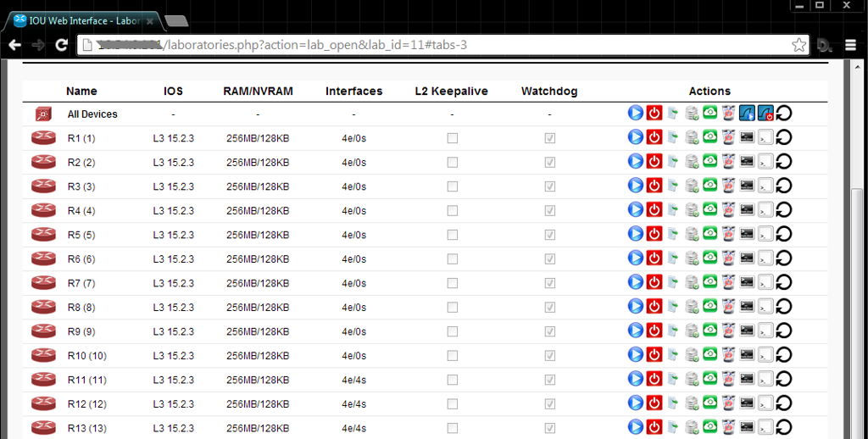Click the circular reset arrow for All Devices

(x=784, y=114)
